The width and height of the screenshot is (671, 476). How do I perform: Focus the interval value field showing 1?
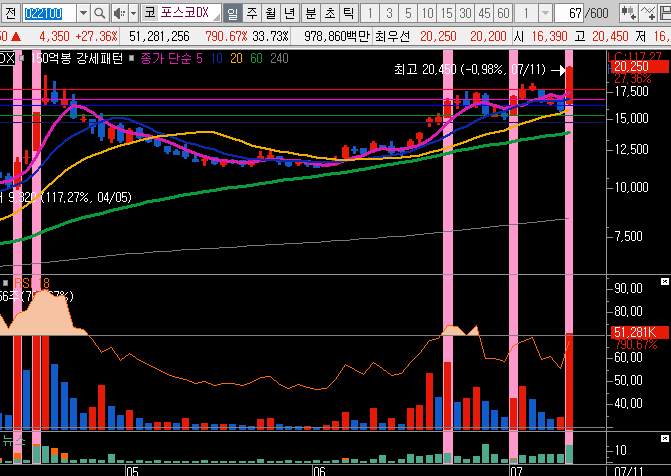(x=526, y=13)
